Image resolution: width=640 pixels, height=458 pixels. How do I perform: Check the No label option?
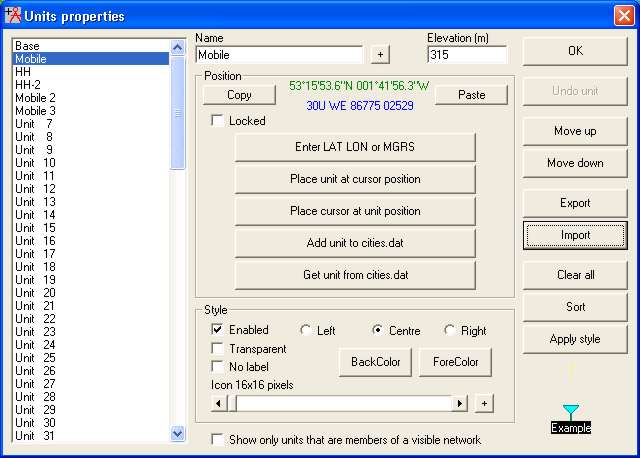pyautogui.click(x=218, y=366)
